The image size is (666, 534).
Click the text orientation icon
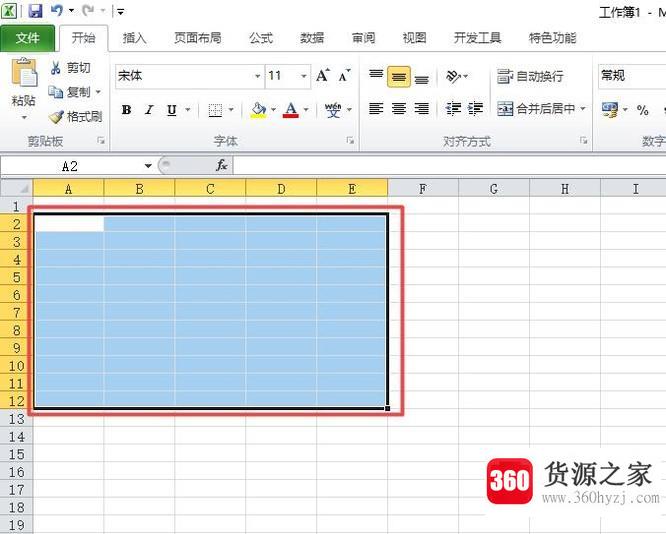(x=453, y=76)
